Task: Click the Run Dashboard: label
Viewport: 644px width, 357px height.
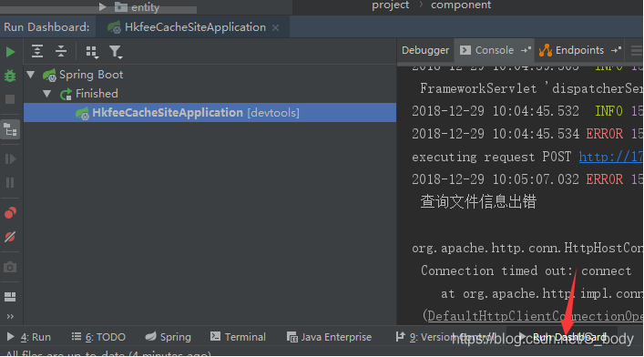Action: (46, 27)
